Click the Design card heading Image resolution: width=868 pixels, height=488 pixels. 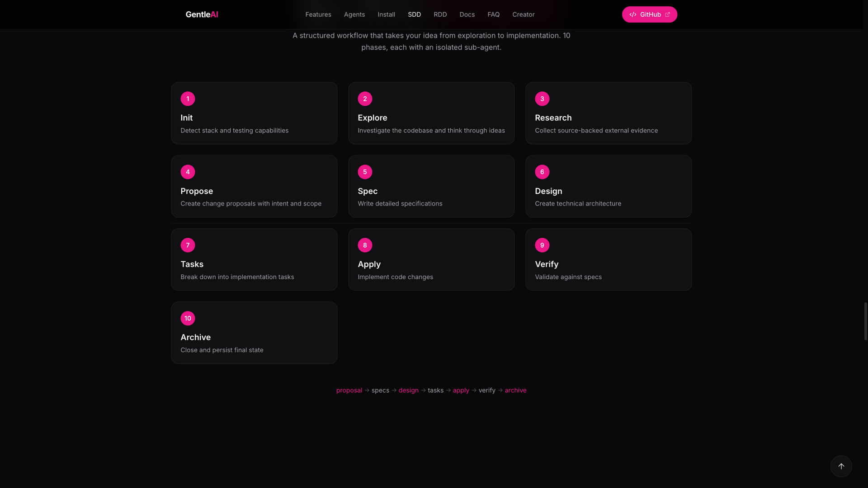(548, 191)
